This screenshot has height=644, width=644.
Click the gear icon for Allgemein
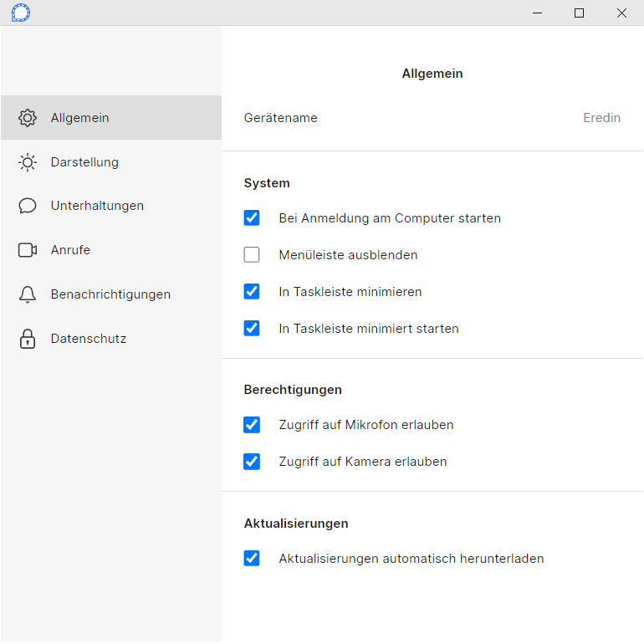[28, 118]
